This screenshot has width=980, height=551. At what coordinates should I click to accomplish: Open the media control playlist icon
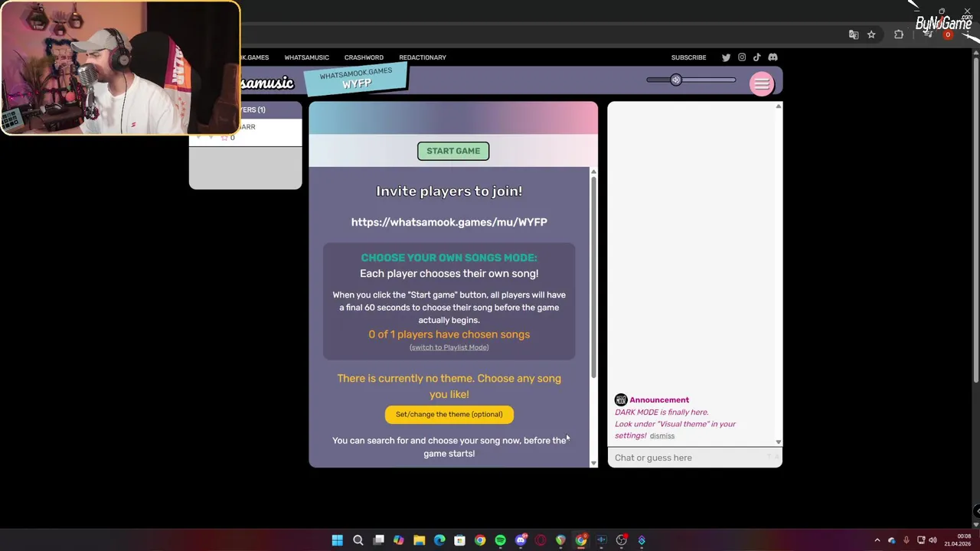(x=928, y=34)
